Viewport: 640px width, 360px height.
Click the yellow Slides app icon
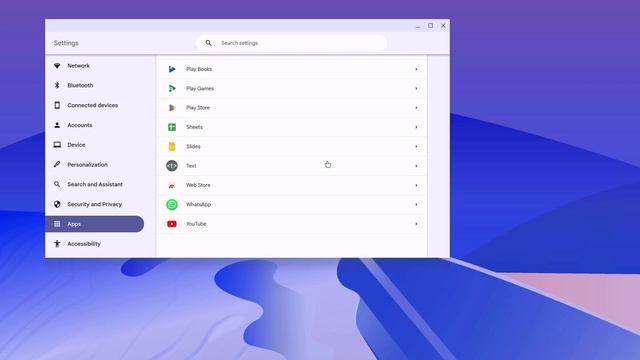pyautogui.click(x=172, y=146)
